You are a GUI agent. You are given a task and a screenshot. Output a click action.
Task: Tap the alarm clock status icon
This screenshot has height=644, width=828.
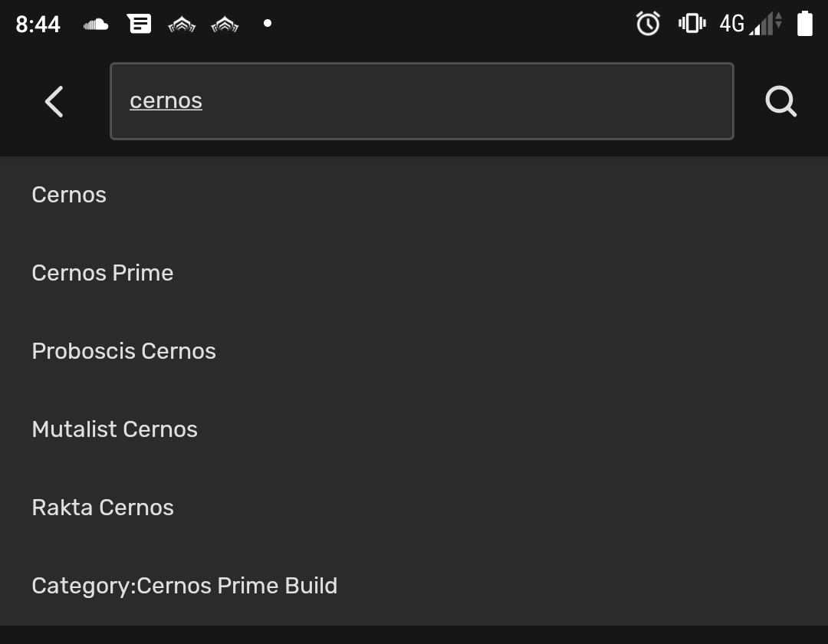coord(648,24)
